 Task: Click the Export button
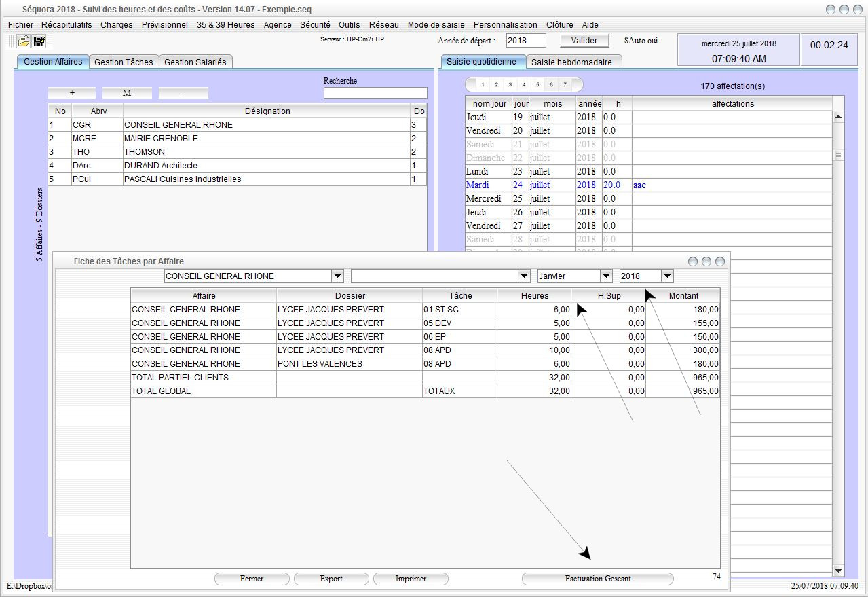click(x=331, y=579)
